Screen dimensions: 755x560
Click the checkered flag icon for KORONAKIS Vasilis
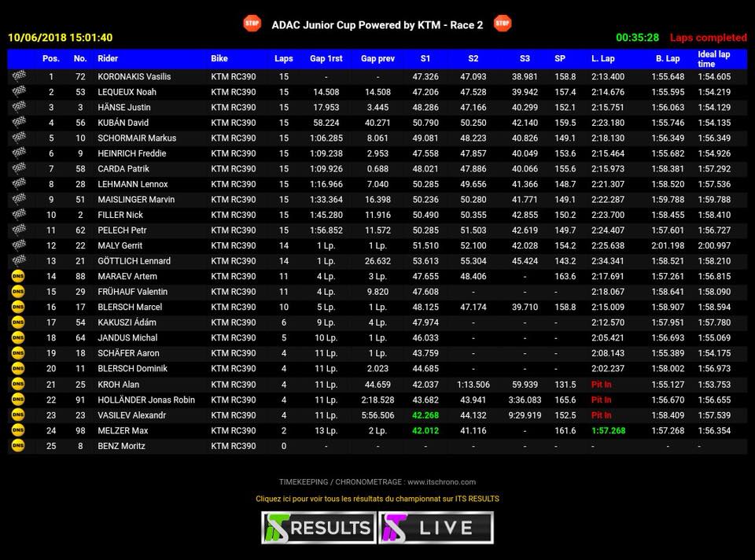[19, 76]
